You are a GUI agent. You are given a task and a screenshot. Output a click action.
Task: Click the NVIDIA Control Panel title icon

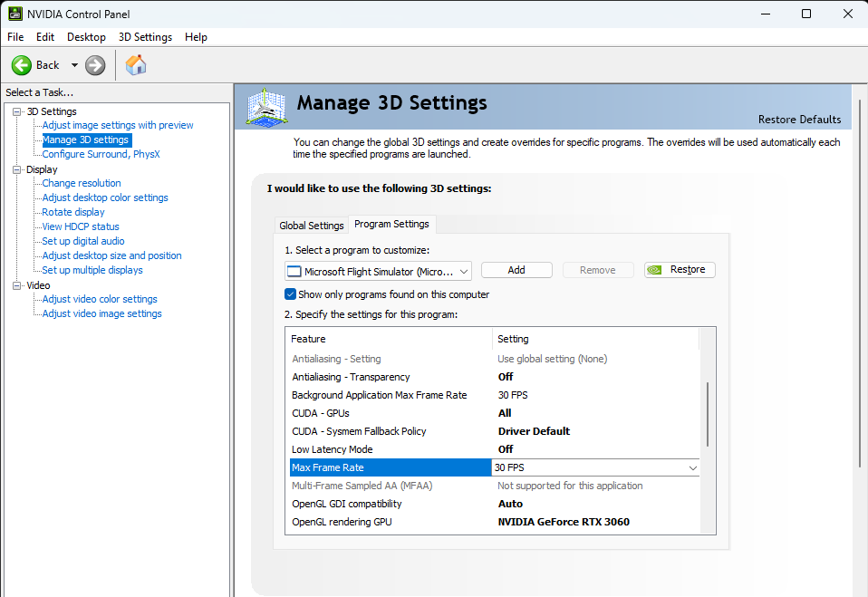pos(14,14)
